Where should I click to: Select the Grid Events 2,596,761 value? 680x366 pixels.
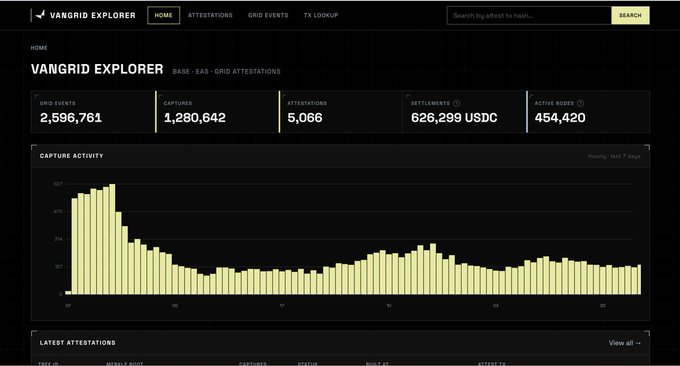tap(71, 118)
